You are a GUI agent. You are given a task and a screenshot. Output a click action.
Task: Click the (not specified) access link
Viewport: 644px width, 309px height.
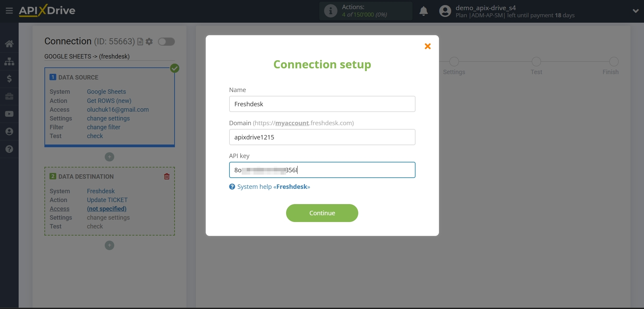(107, 209)
